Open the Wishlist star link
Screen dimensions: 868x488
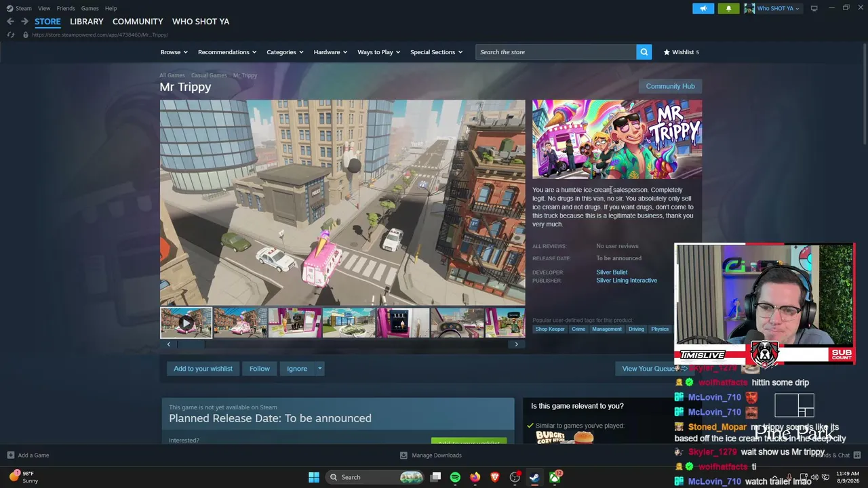point(681,52)
